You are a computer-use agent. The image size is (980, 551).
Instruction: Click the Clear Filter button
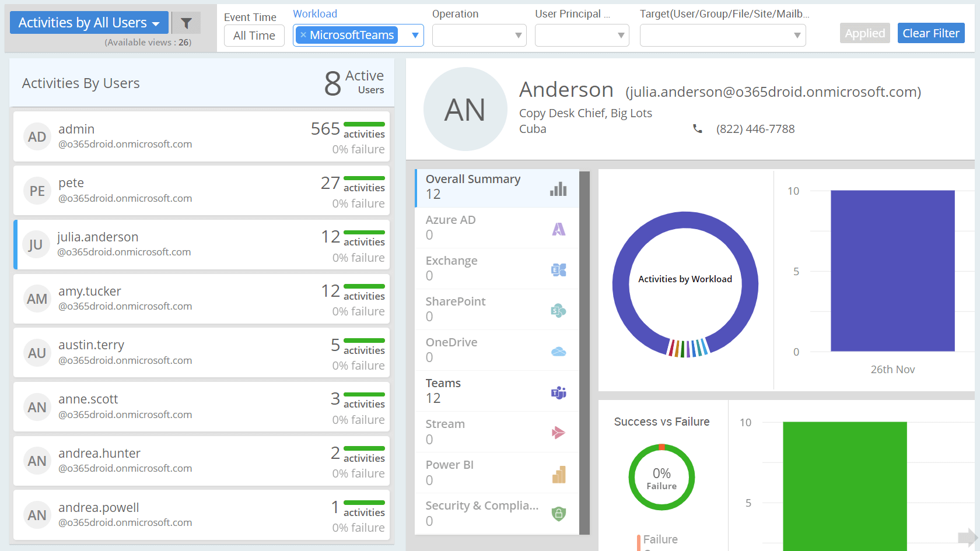click(930, 33)
